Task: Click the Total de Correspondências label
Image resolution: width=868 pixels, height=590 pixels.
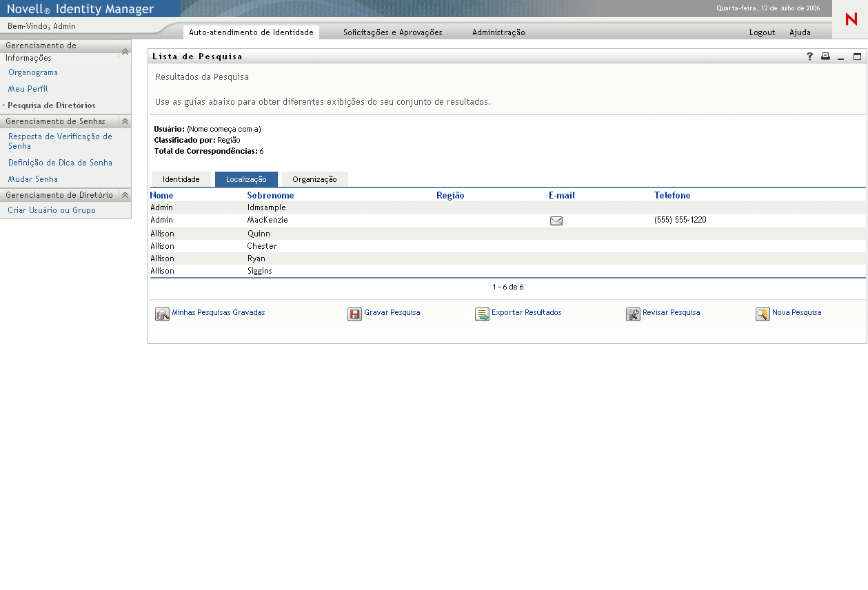Action: pyautogui.click(x=205, y=151)
